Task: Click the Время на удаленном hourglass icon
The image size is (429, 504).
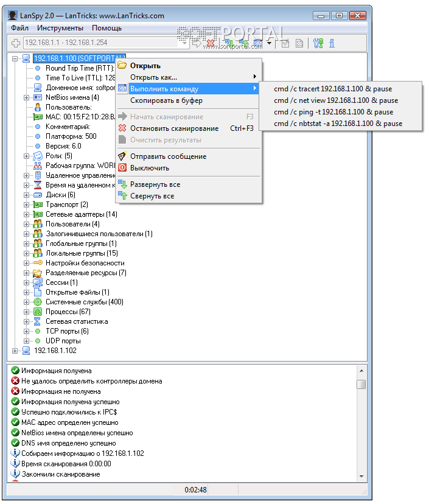Action: [38, 185]
